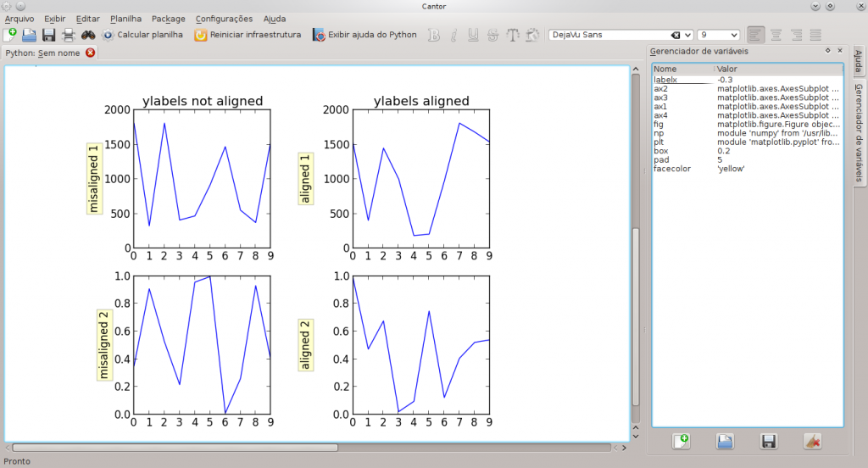Open the find tool with the binoculars icon
Screen dimensions: 868x468
click(x=88, y=35)
